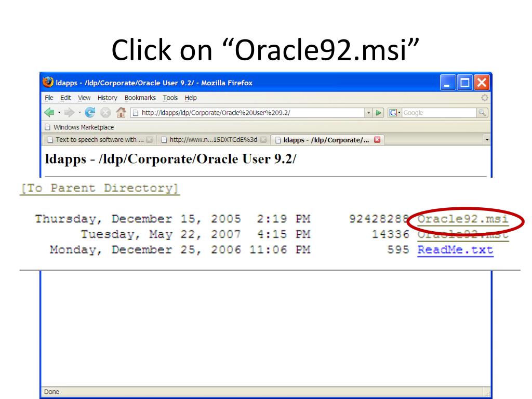The image size is (532, 399).
Task: Open the History menu
Action: pyautogui.click(x=107, y=98)
